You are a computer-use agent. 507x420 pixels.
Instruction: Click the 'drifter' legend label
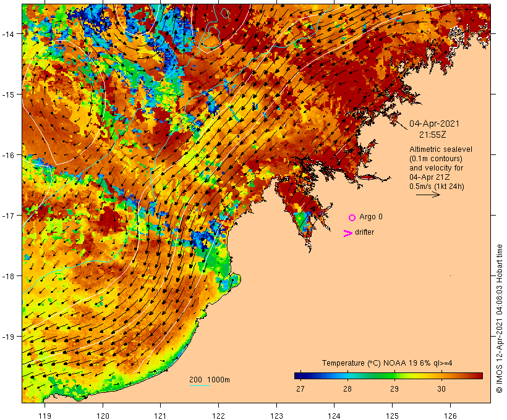[x=364, y=232]
